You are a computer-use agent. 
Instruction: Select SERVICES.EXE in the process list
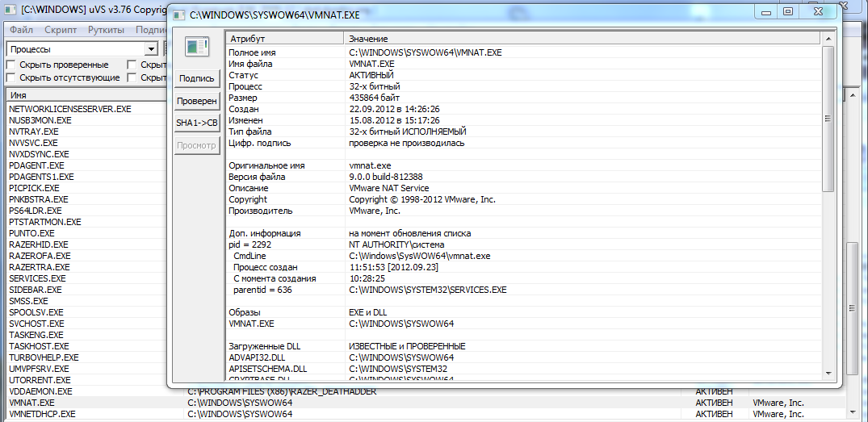coord(38,278)
